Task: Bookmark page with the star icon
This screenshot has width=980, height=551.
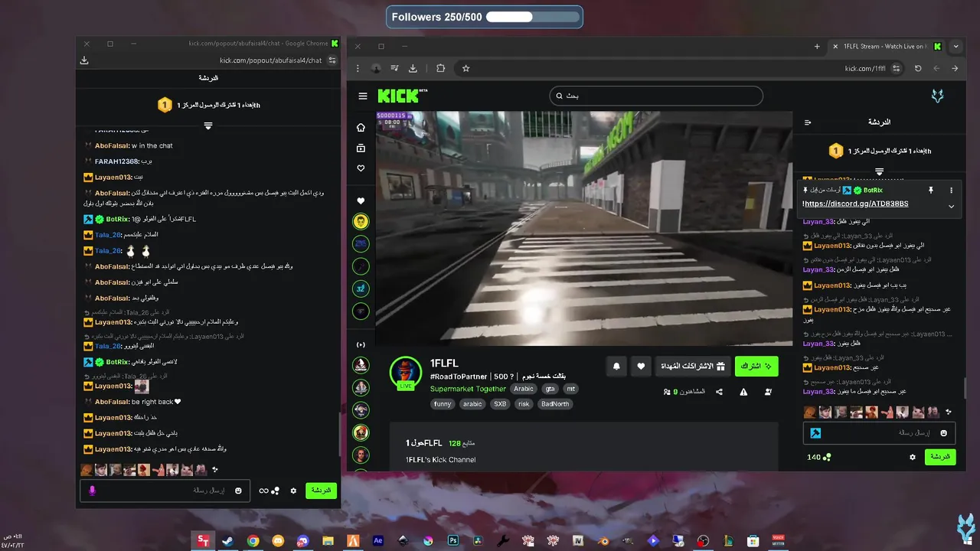Action: pos(465,68)
